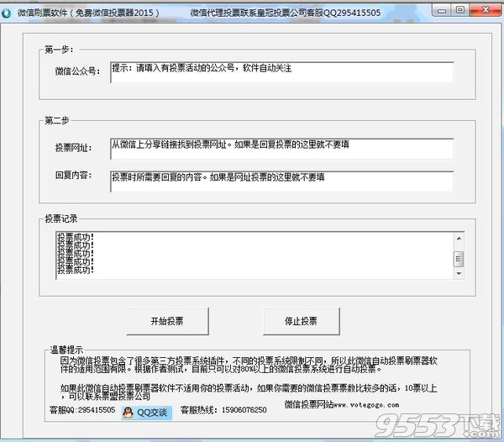Close the 微信刷票软件 window
The height and width of the screenshot is (442, 504).
pyautogui.click(x=485, y=10)
